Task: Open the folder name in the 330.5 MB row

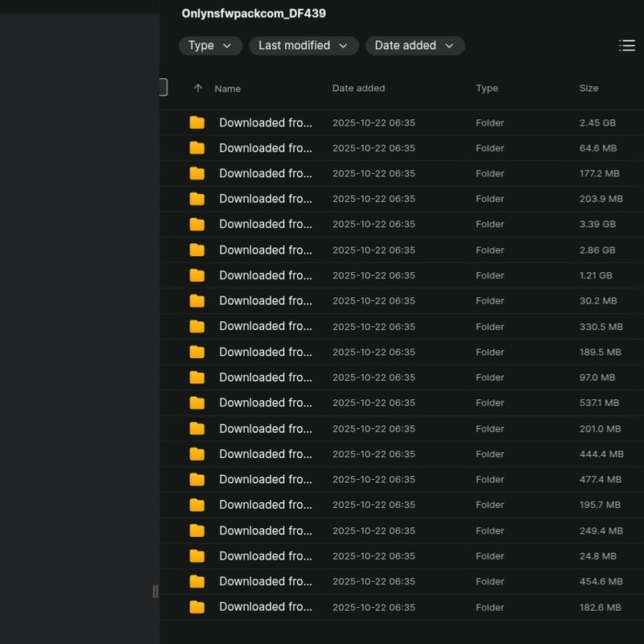Action: pyautogui.click(x=265, y=326)
